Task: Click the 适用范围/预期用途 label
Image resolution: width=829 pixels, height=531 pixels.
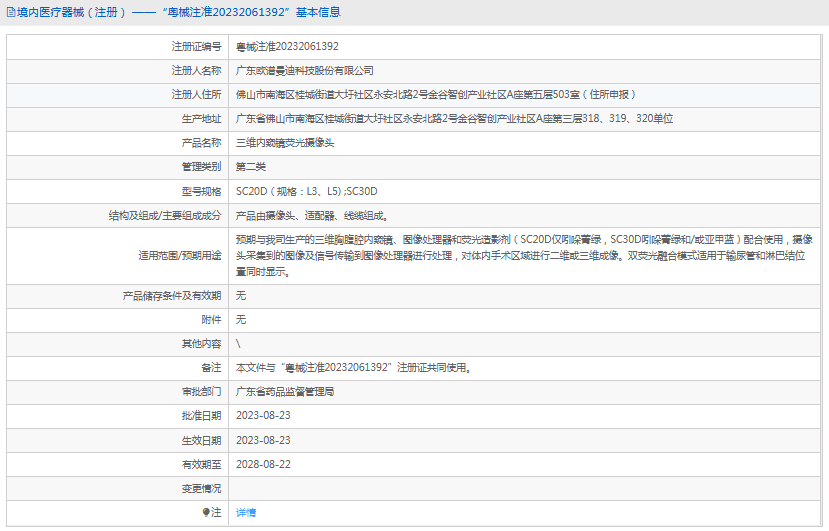Action: pos(180,255)
